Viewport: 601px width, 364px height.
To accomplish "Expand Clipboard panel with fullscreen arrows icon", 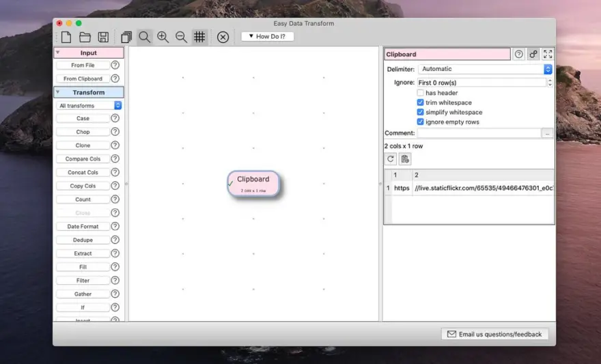I will [548, 54].
